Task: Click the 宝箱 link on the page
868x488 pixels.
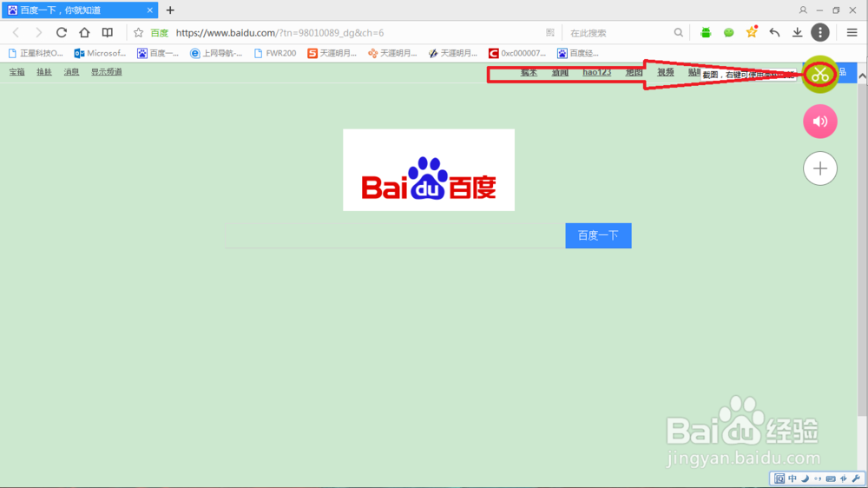Action: 16,72
